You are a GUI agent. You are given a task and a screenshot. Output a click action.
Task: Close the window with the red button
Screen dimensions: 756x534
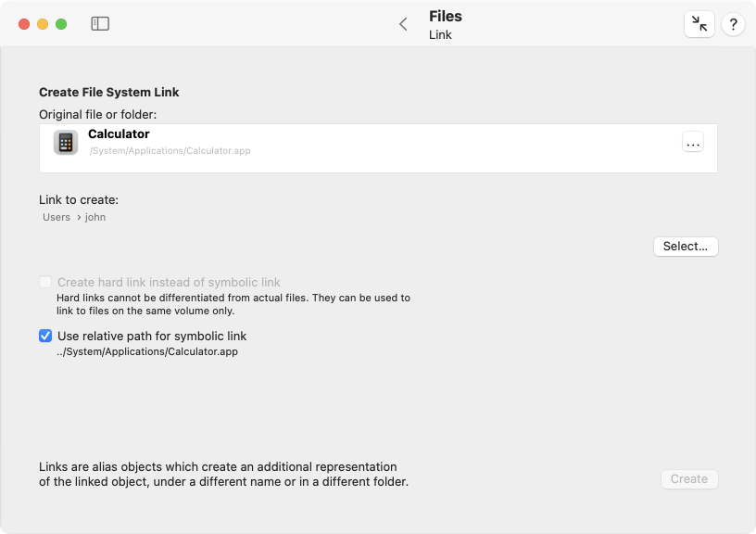(x=24, y=24)
